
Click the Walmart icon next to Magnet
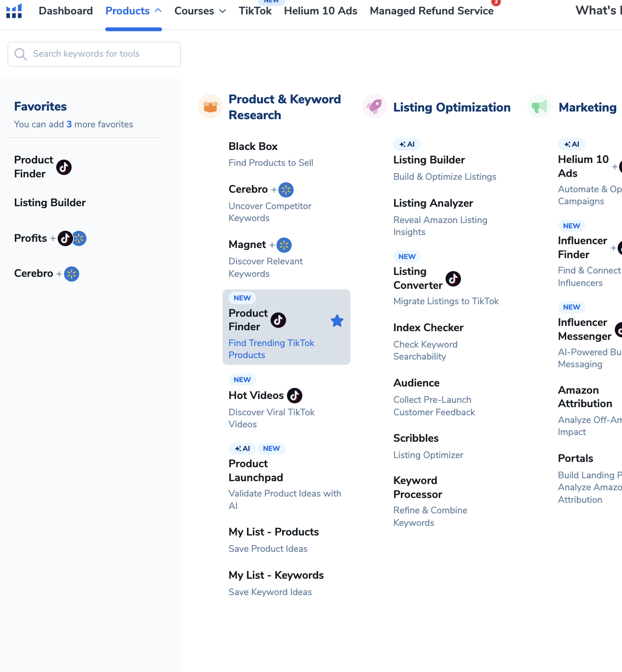[x=284, y=245]
